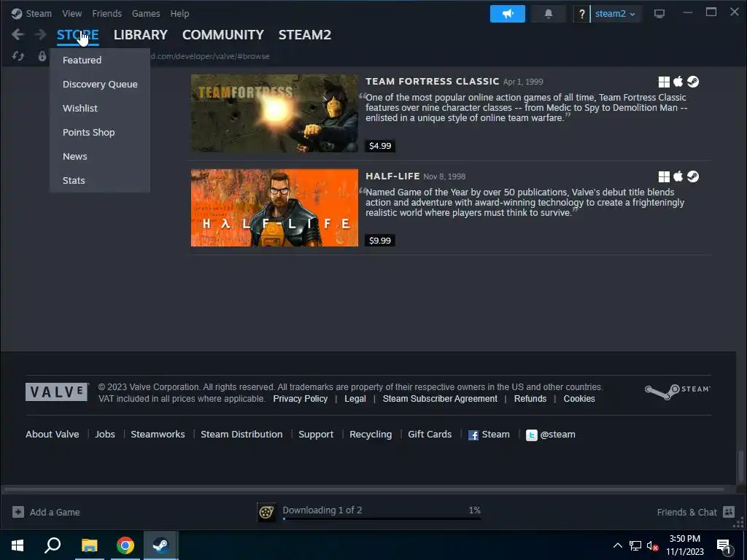Screen dimensions: 747x560
Task: Reload the page with refresh icon
Action: 18,56
